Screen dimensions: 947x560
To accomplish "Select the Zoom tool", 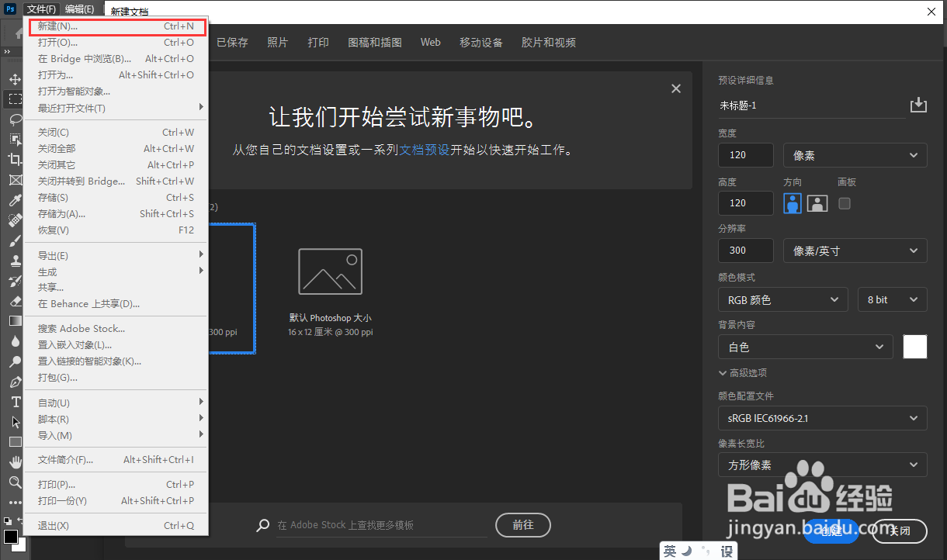I will click(14, 482).
